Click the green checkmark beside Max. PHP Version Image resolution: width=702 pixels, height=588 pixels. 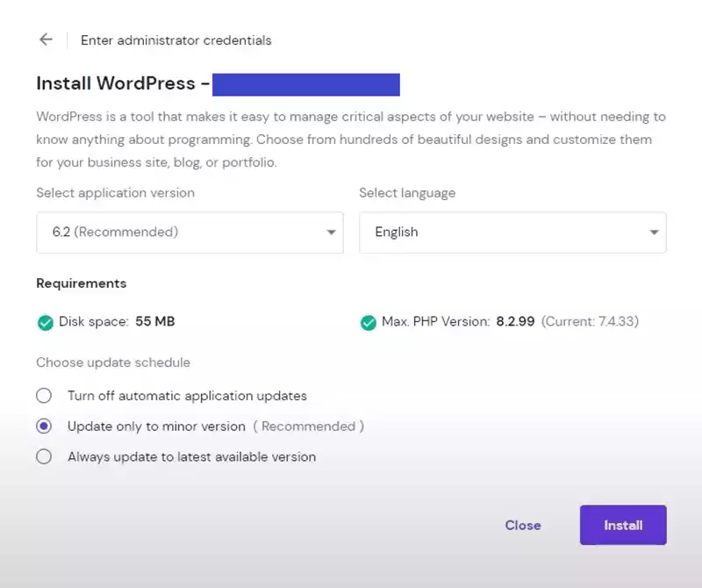369,322
